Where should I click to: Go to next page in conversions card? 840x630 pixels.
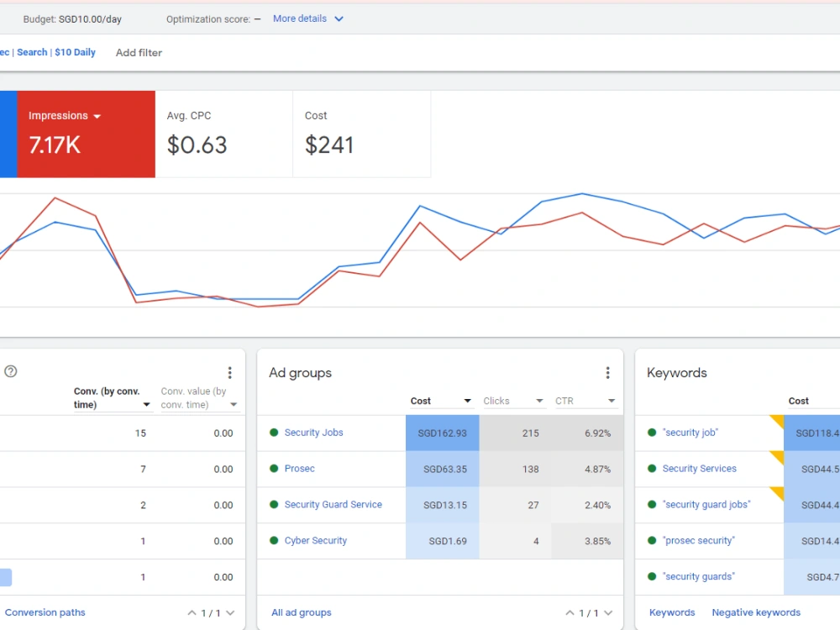(230, 613)
